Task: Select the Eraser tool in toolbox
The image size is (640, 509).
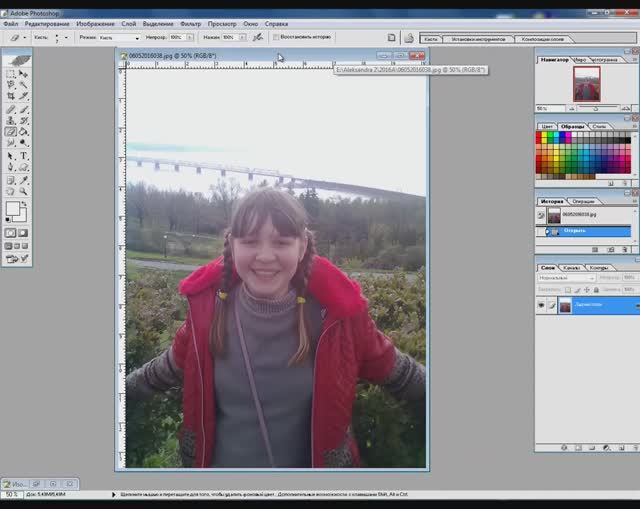Action: (10, 131)
